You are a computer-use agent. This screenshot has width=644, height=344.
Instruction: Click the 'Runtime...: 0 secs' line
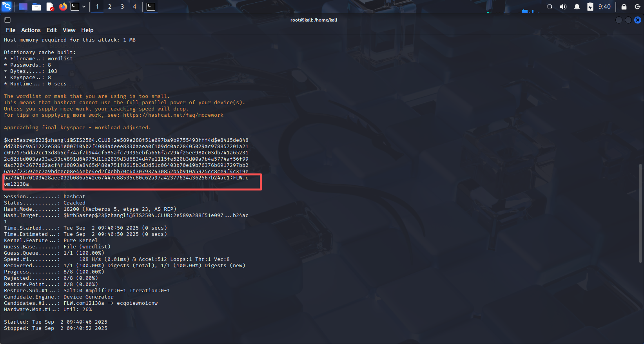coord(35,84)
